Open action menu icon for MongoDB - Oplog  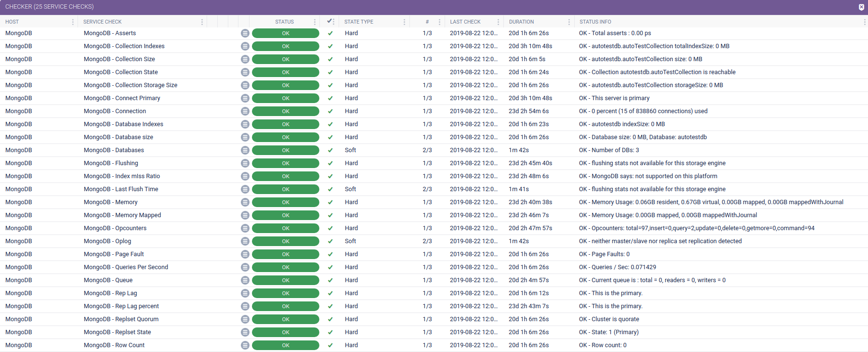[x=245, y=241]
